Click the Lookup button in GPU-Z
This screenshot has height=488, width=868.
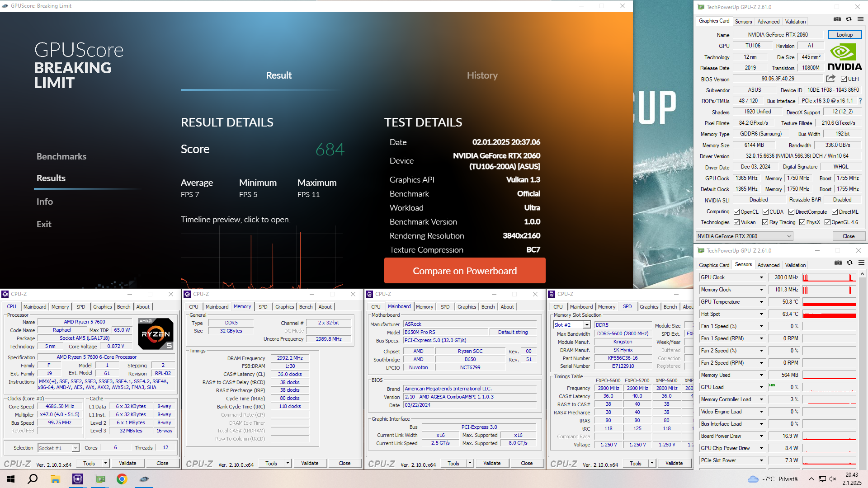844,35
